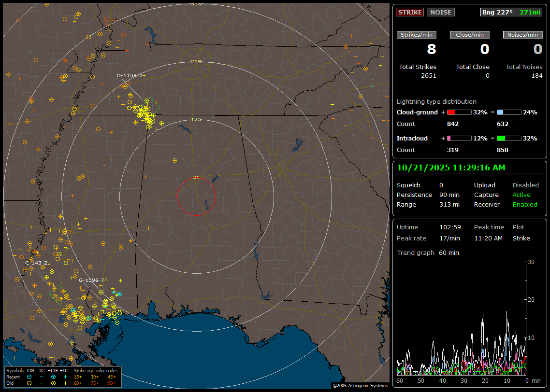Click the old +CG yellow legend symbol
Image resolution: width=550 pixels, height=392 pixels.
(53, 383)
